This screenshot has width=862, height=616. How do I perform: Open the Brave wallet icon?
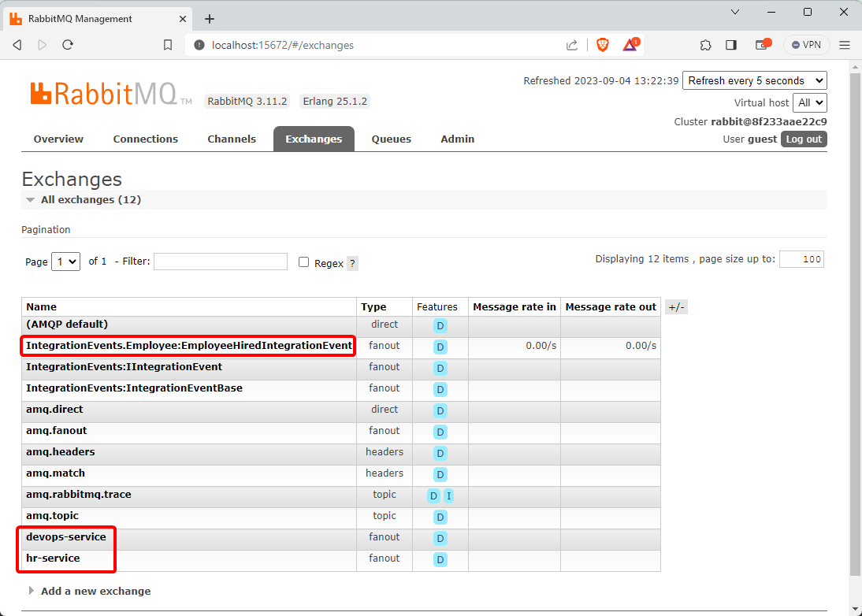click(762, 45)
